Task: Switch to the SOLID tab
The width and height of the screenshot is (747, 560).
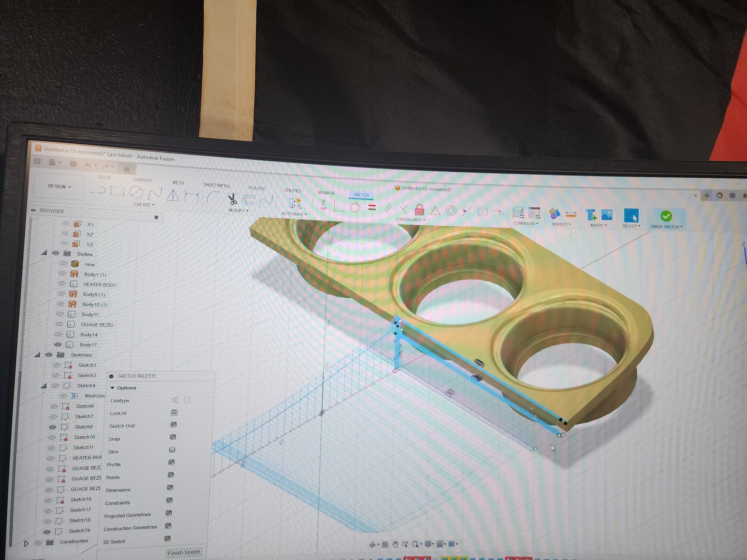Action: coord(104,177)
